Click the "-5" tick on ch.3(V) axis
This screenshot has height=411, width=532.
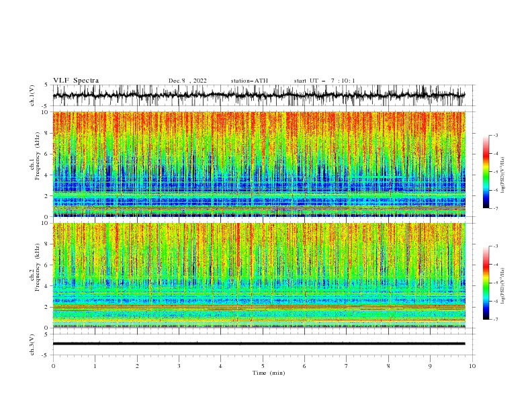[x=46, y=355]
